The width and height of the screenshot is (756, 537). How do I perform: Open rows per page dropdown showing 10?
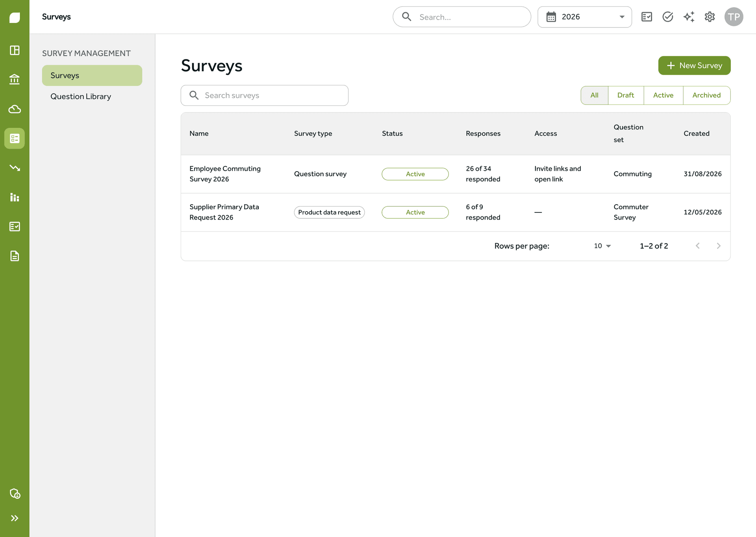click(x=602, y=246)
